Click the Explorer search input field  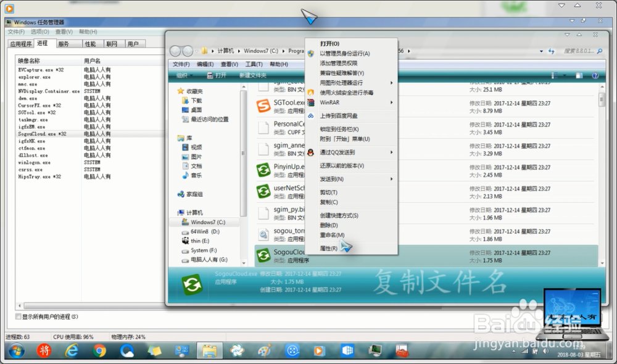click(579, 51)
